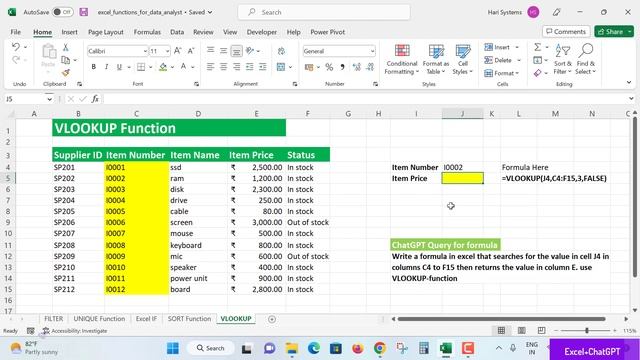Switch to the FILTER sheet tab
Screen dimensions: 640x360
tap(53, 319)
